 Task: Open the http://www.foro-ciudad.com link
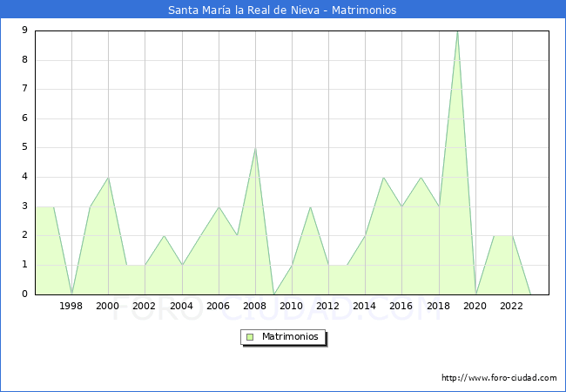(x=499, y=378)
